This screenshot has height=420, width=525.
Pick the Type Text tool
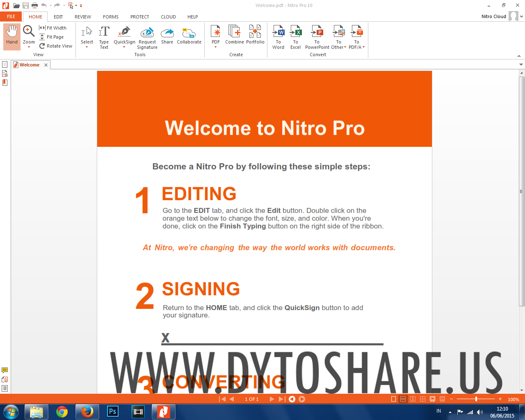pos(104,37)
